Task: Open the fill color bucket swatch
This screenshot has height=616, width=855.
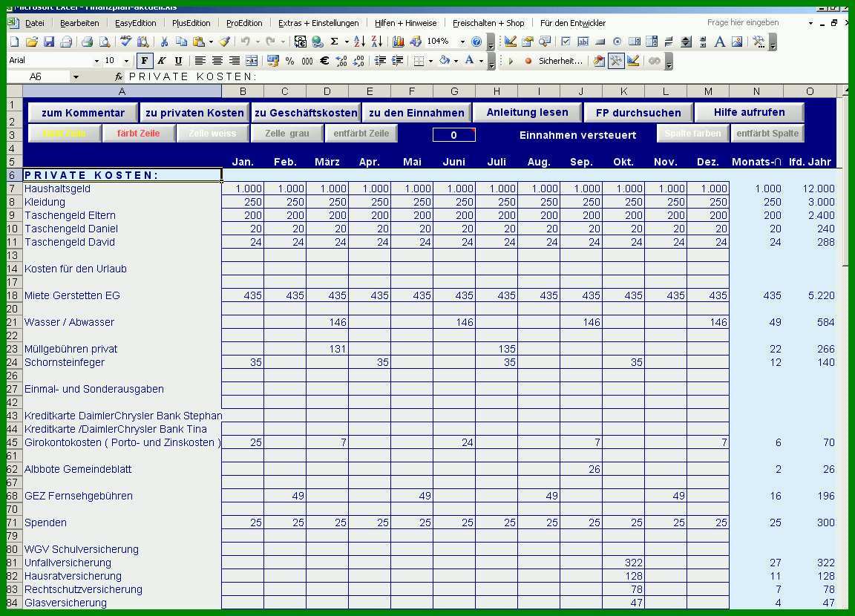Action: pyautogui.click(x=445, y=61)
